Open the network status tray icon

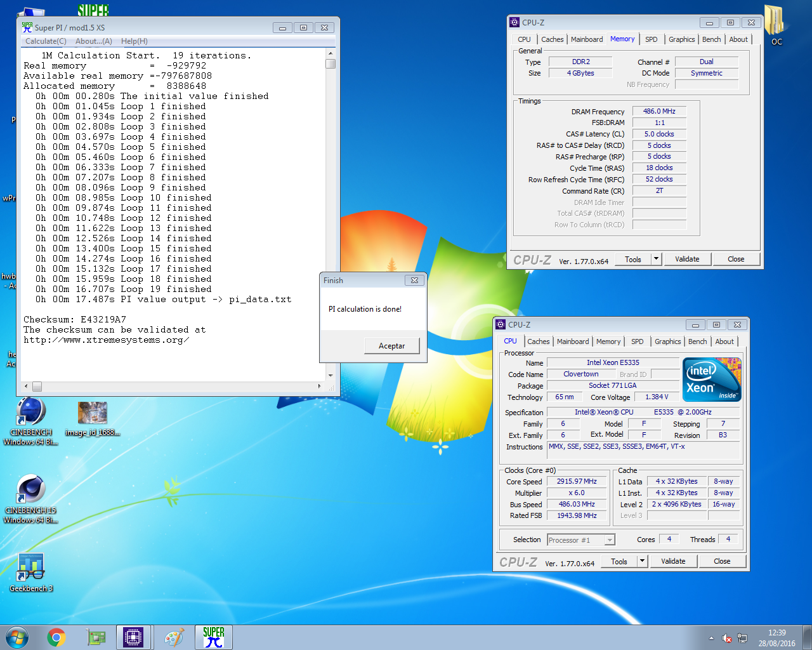coord(742,638)
